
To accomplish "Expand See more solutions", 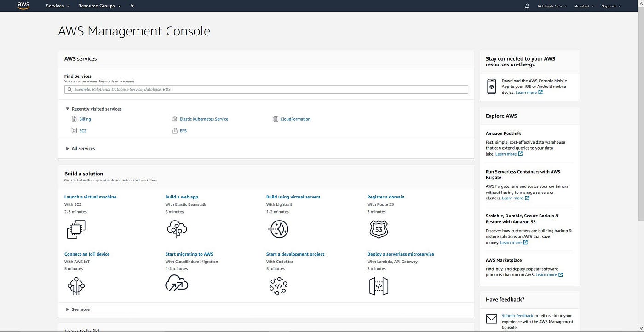I will coord(78,309).
